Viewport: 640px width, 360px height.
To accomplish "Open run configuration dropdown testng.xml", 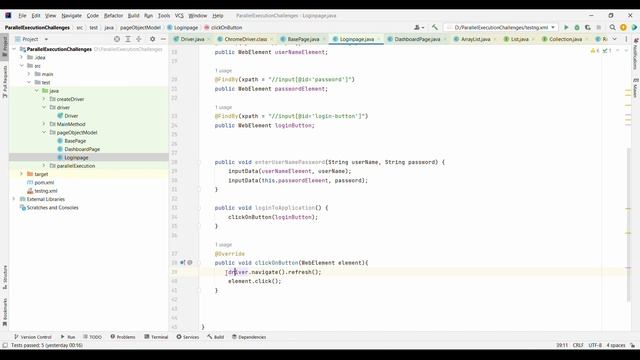I will coord(501,27).
